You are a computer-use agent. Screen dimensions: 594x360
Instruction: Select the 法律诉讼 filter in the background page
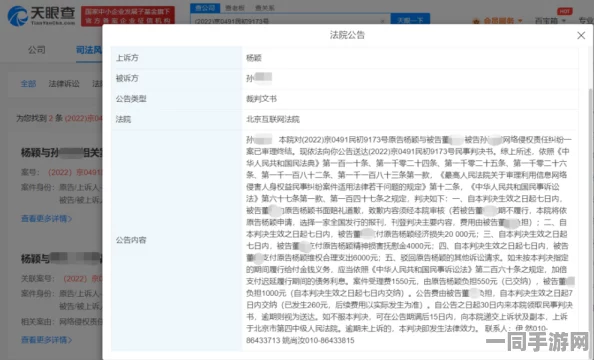64,84
